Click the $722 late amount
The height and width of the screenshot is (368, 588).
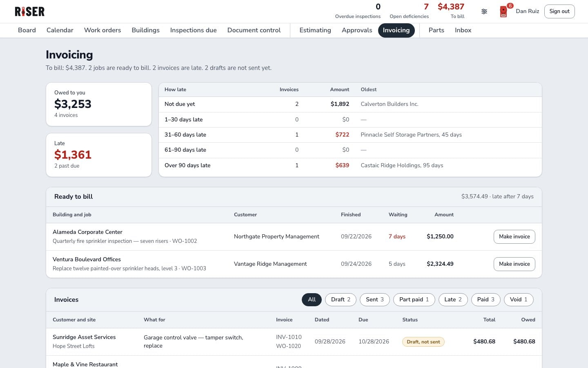tap(342, 135)
